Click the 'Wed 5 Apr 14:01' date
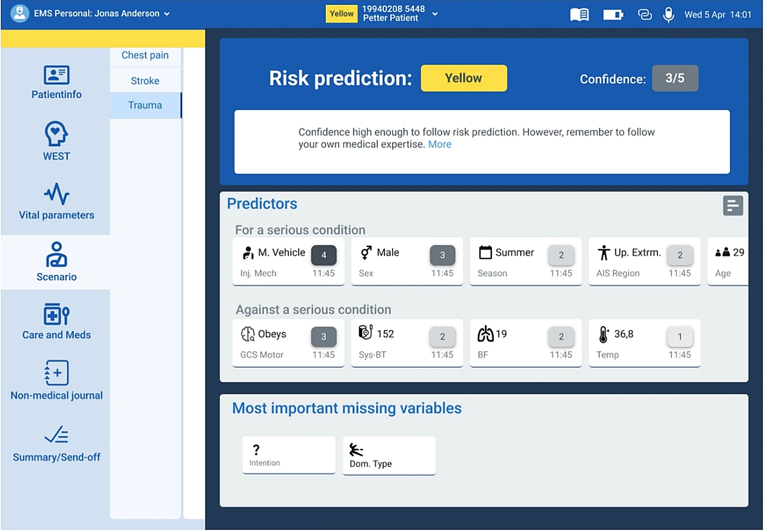Viewport: 765px width, 532px height. point(718,14)
